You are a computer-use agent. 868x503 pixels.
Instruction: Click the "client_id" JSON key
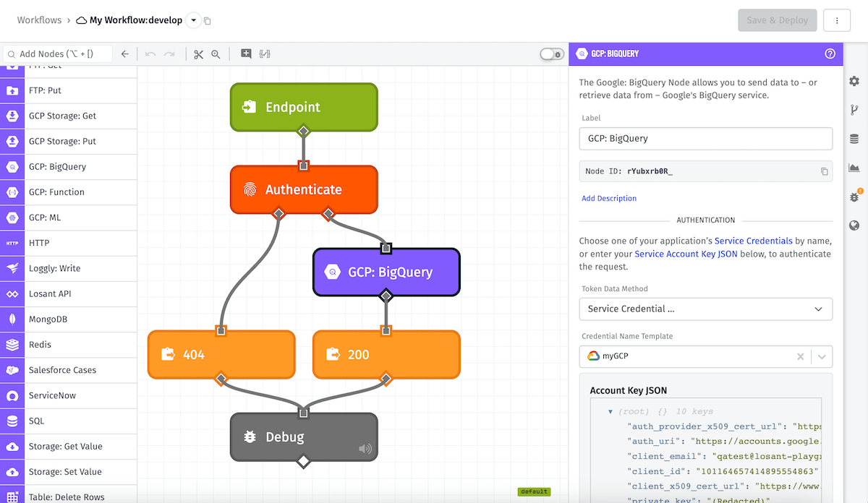pyautogui.click(x=656, y=471)
